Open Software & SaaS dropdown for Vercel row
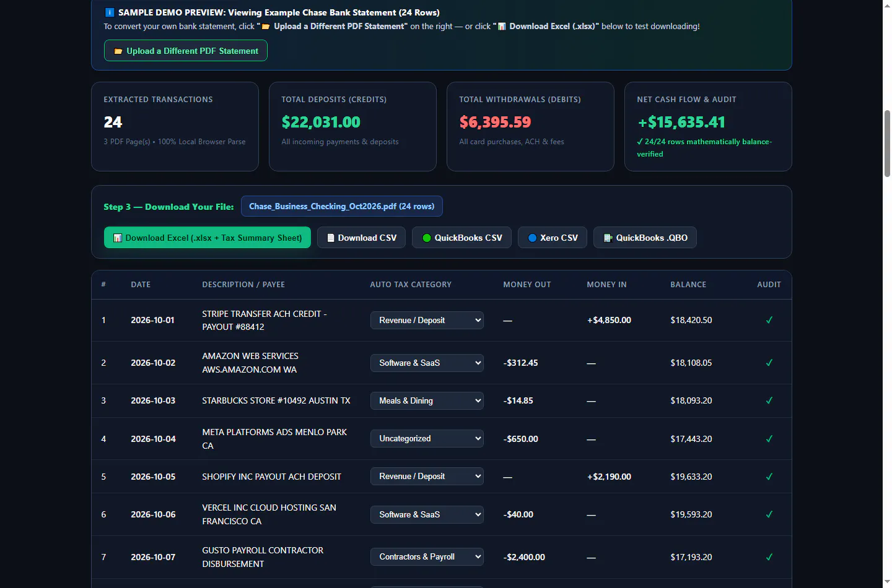Viewport: 892px width, 588px height. pyautogui.click(x=427, y=514)
